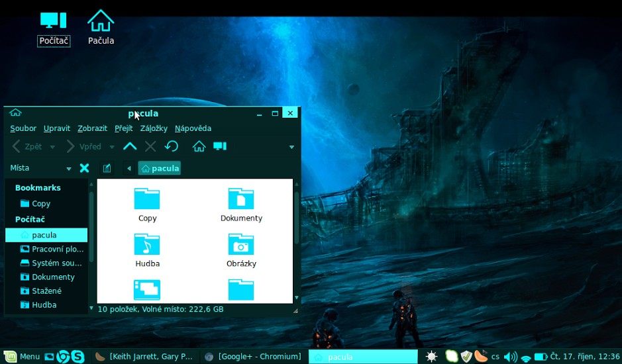Open the Počítač desktop icon

54,28
